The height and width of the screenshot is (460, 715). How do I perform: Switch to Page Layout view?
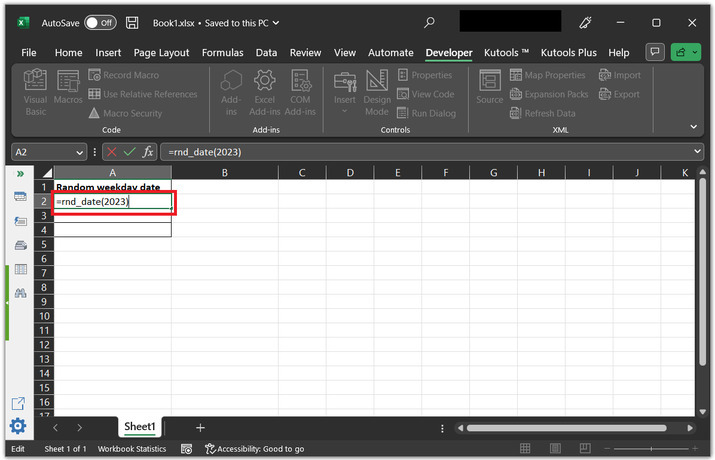pos(555,449)
